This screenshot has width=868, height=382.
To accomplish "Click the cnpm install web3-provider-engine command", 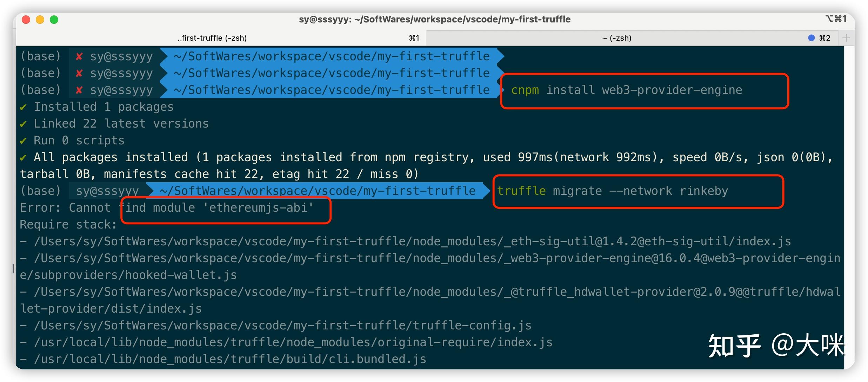I will (x=626, y=90).
